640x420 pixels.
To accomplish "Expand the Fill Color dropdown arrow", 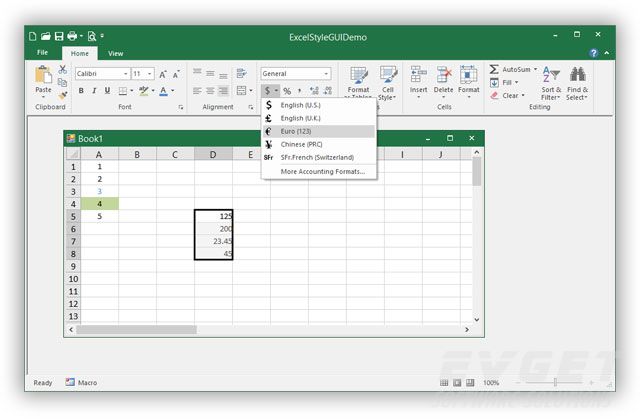I will pyautogui.click(x=153, y=91).
